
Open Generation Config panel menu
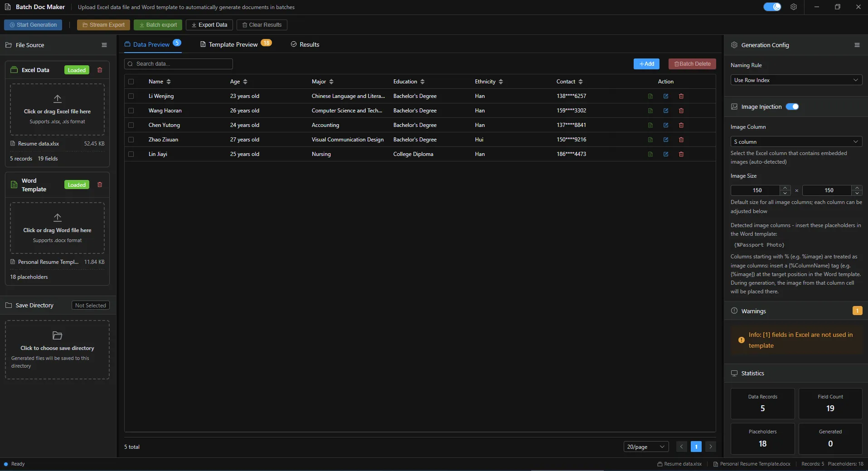pos(857,45)
